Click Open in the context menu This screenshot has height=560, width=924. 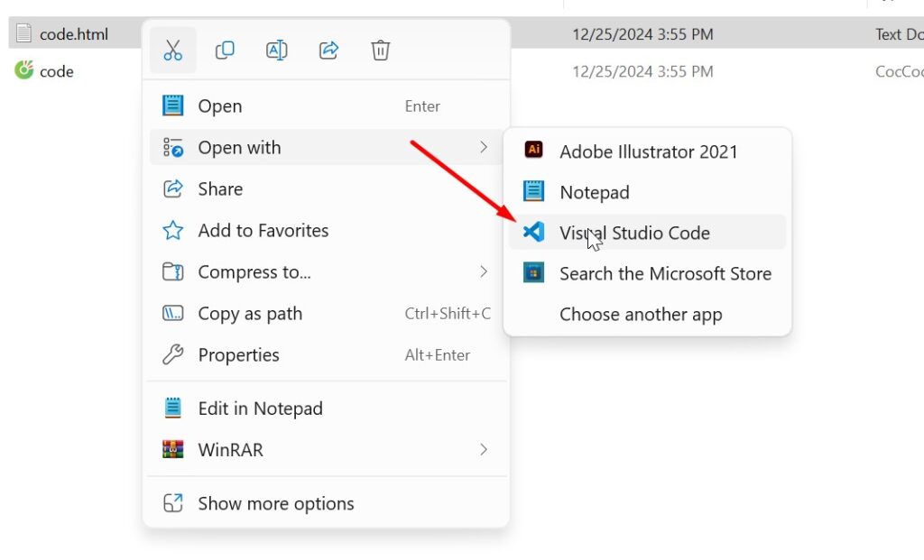tap(219, 106)
